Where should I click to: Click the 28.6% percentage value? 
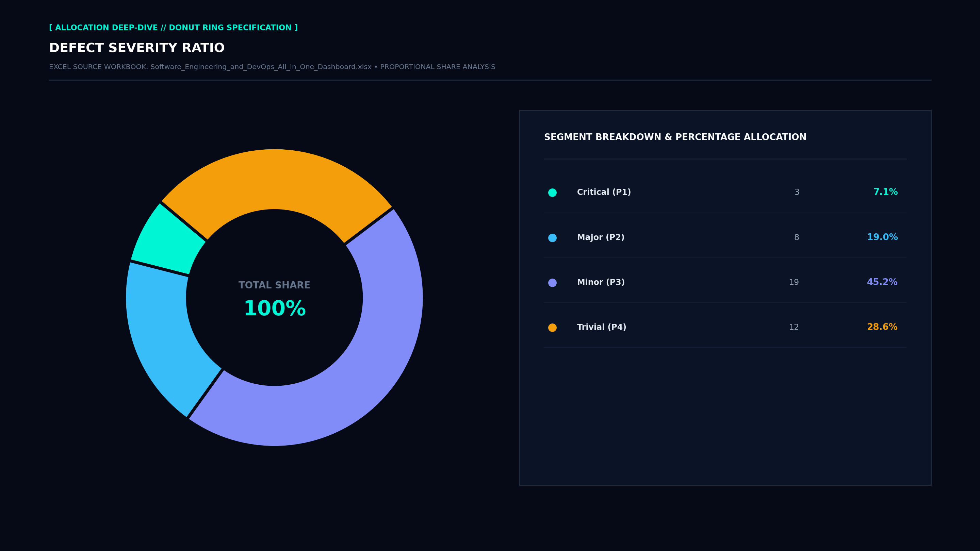pyautogui.click(x=882, y=327)
